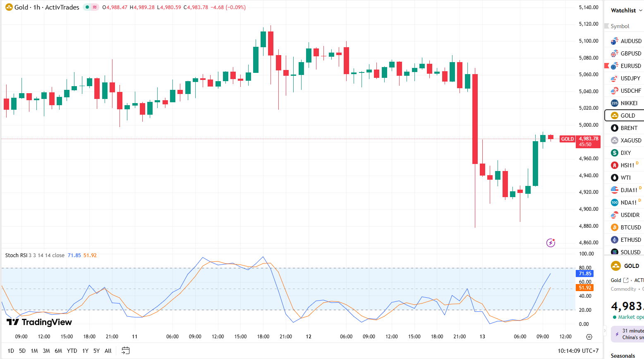Select ETHUSD ethereum icon in watchlist

[x=615, y=240]
